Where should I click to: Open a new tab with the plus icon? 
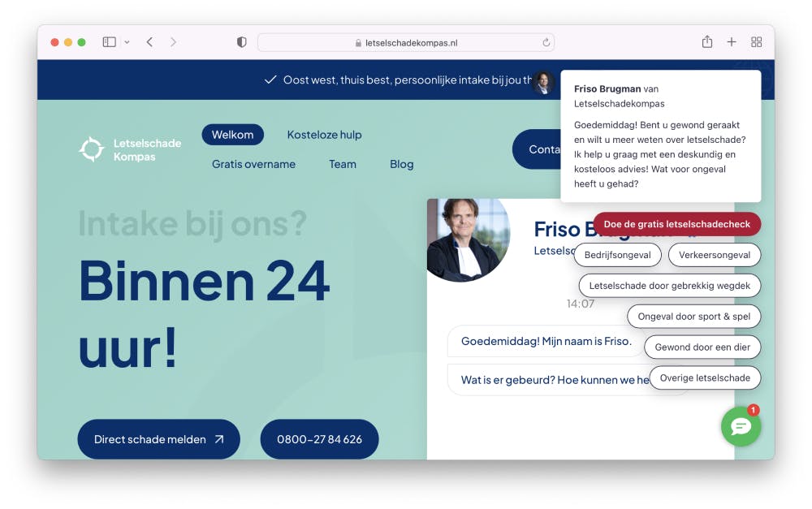pos(731,41)
